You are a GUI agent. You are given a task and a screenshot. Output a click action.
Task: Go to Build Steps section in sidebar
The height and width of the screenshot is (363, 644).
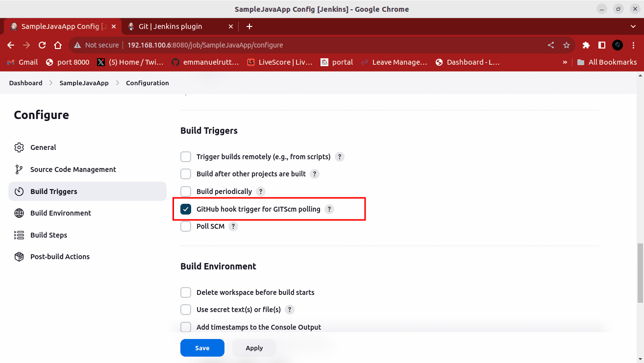[x=49, y=235]
